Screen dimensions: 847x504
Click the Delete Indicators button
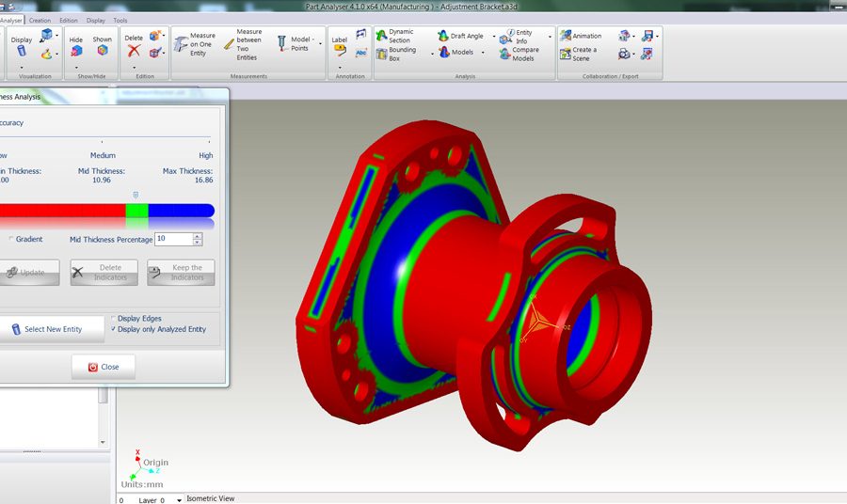pyautogui.click(x=104, y=273)
